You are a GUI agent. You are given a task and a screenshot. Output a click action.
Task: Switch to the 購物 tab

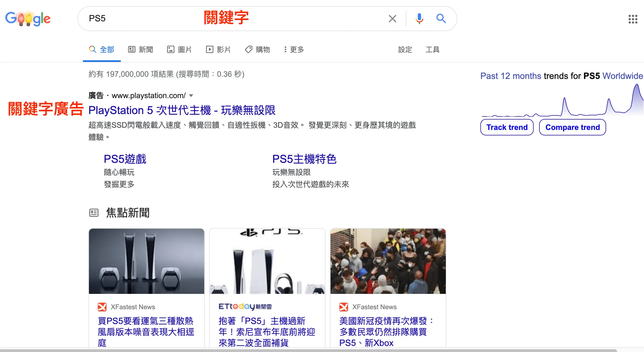[257, 50]
